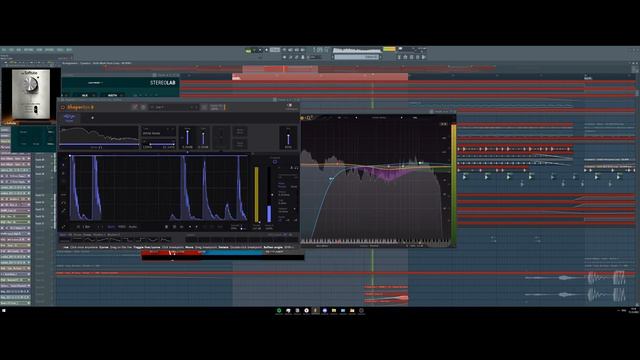Click the Pro-Q piano keyboard strip

tap(375, 241)
